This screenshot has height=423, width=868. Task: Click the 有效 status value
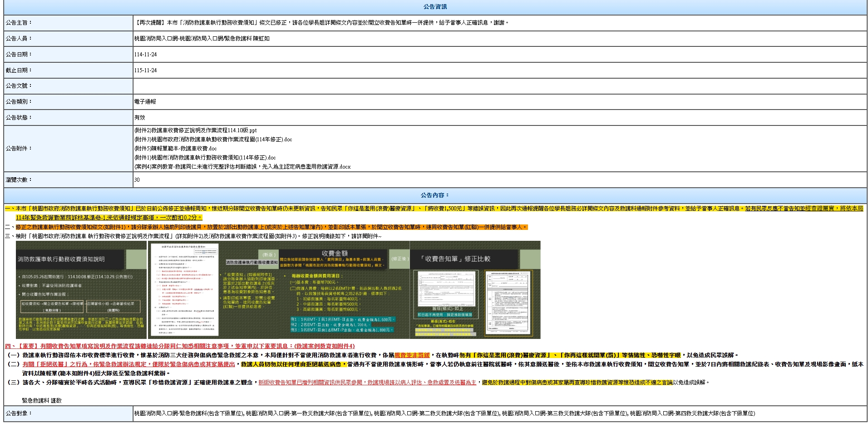click(139, 118)
